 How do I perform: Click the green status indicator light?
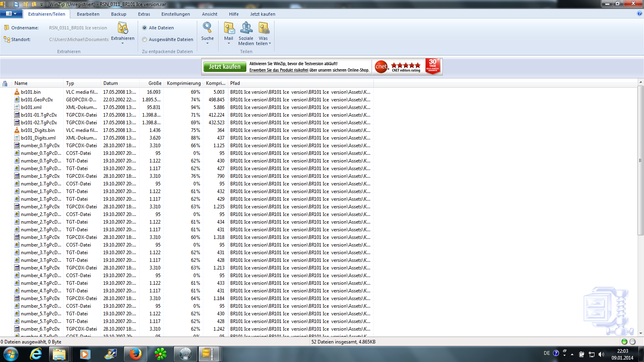click(x=624, y=342)
